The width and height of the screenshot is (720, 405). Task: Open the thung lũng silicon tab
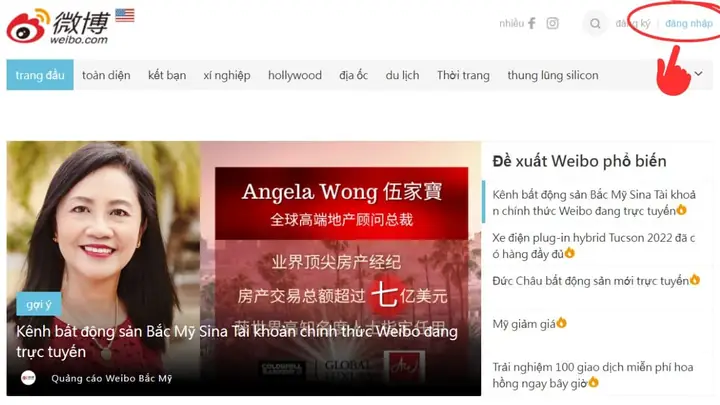point(553,75)
